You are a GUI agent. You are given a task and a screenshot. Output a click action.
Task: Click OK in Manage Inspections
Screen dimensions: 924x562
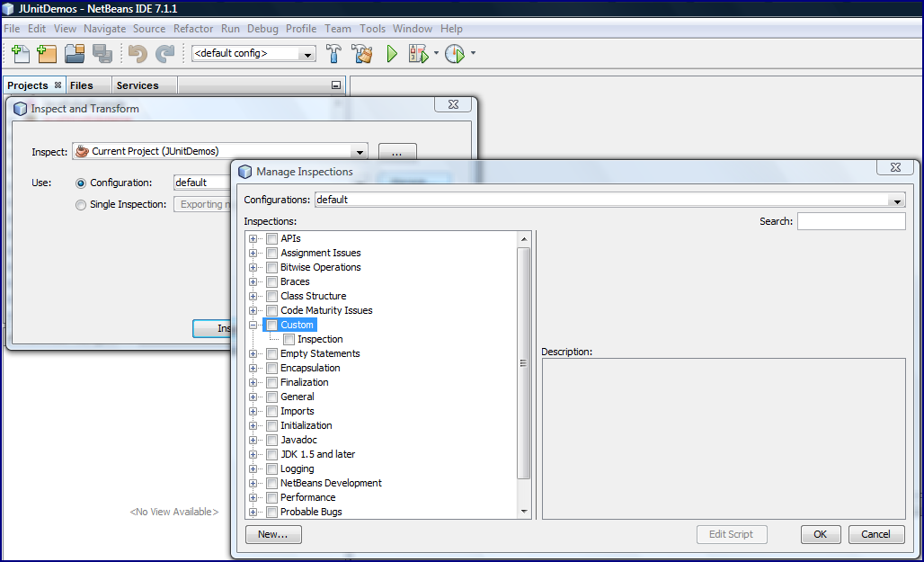(x=821, y=534)
